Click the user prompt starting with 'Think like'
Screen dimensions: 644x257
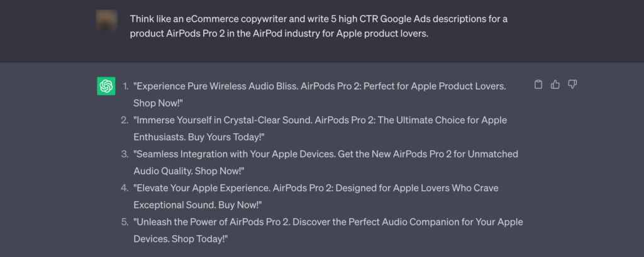pos(319,26)
